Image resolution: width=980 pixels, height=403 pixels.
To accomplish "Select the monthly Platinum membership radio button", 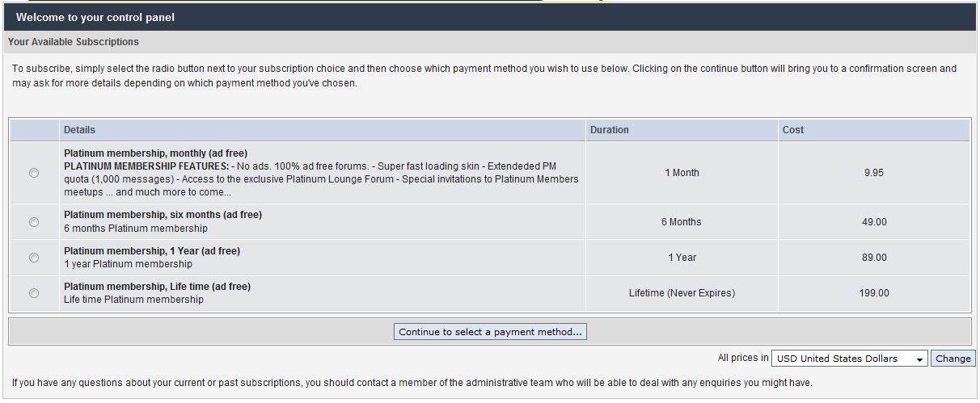I will pyautogui.click(x=34, y=173).
